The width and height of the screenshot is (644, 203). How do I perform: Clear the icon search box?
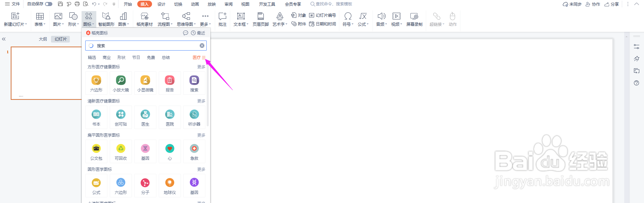pyautogui.click(x=202, y=46)
